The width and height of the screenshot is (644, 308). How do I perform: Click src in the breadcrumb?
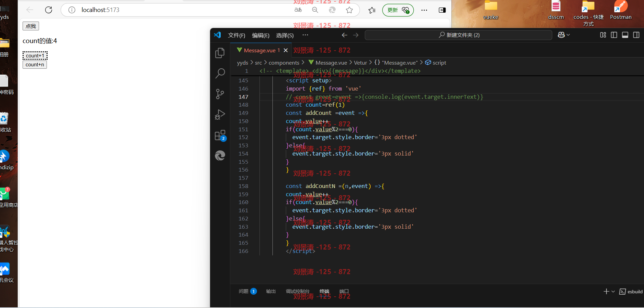point(258,63)
